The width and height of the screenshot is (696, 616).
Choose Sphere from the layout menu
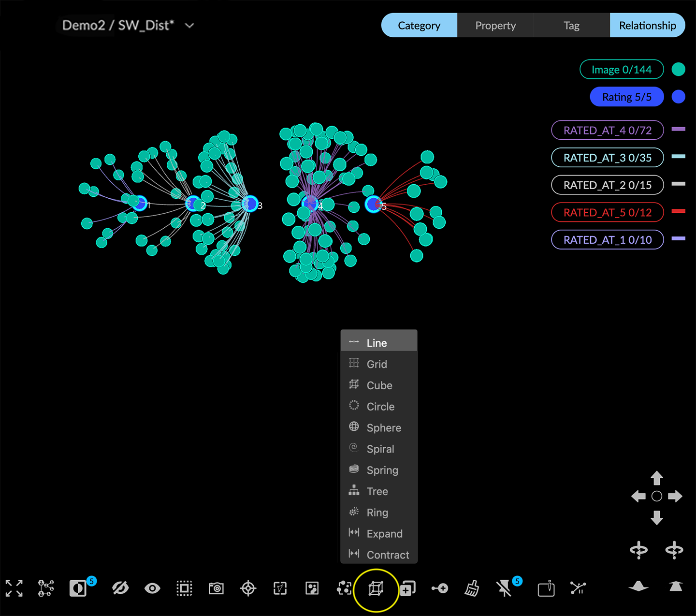pos(383,427)
